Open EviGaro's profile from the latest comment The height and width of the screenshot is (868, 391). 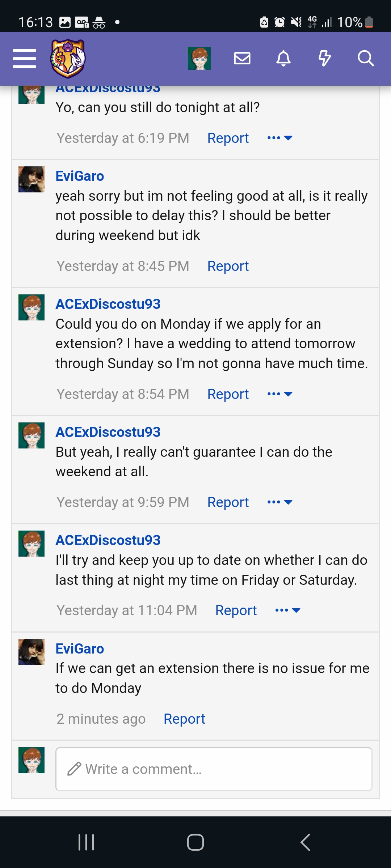(x=80, y=649)
